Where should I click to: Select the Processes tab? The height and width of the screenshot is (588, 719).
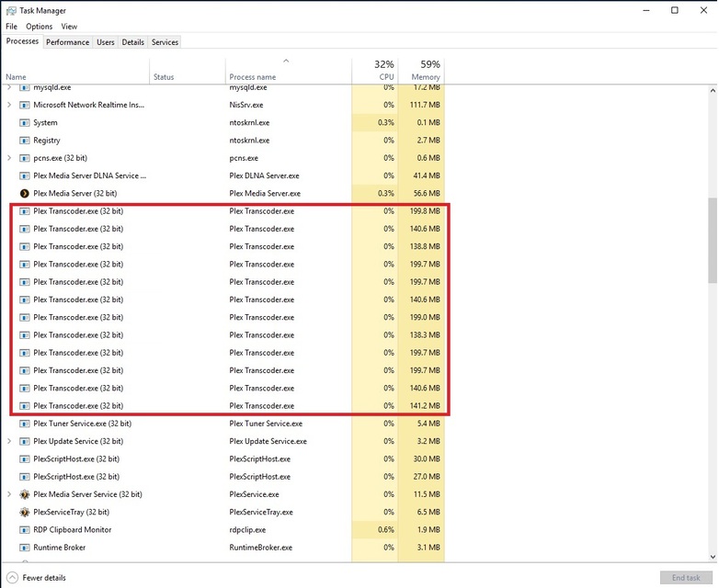point(22,41)
